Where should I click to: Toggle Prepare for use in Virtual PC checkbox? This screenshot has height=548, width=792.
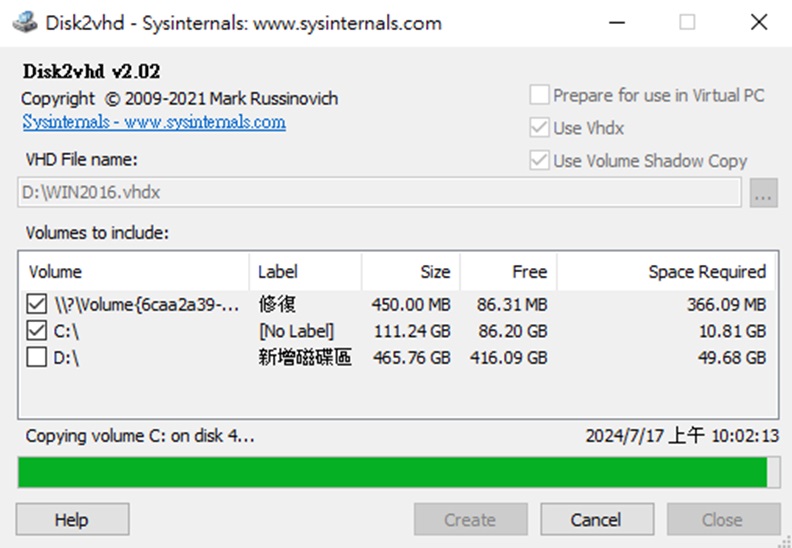coord(539,95)
